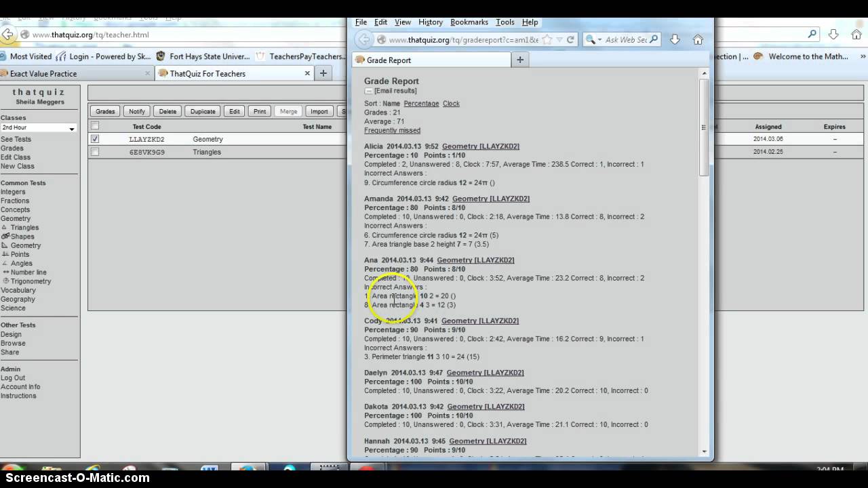The width and height of the screenshot is (868, 488).
Task: Open Alicia's Geometry [LLAYZKD2] link
Action: coord(481,146)
